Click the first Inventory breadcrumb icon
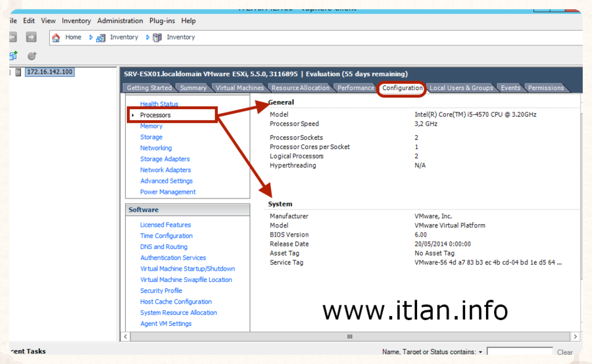 [101, 37]
